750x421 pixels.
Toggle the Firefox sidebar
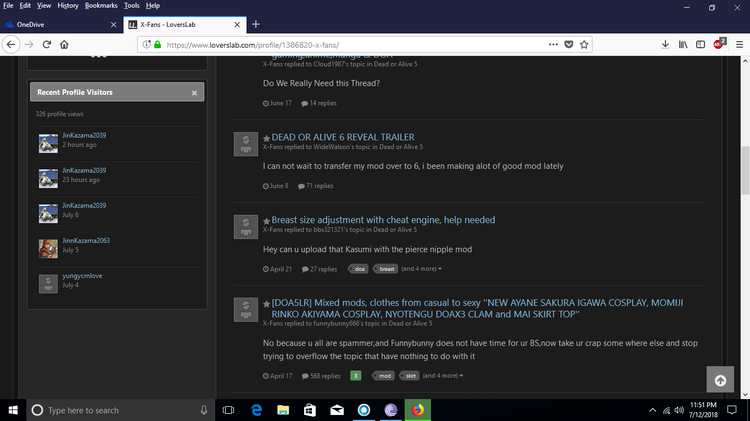pos(700,44)
